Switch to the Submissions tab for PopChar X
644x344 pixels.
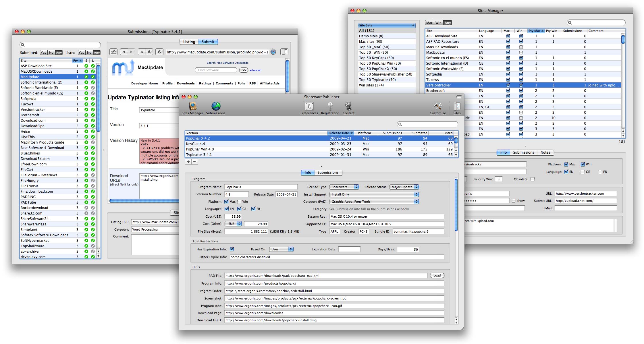(x=328, y=173)
